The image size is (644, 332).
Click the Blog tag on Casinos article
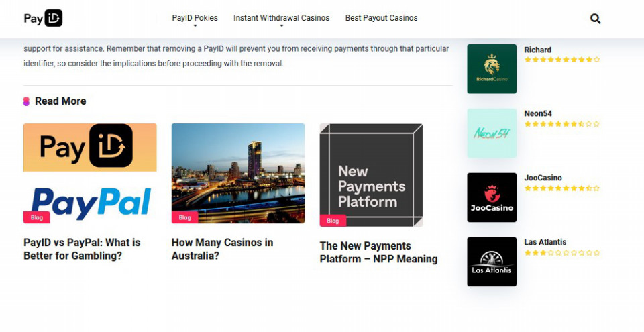coord(185,217)
